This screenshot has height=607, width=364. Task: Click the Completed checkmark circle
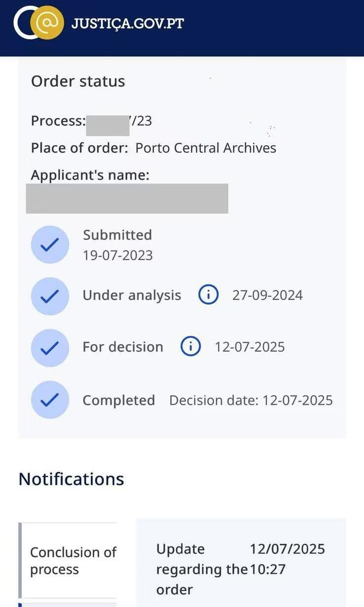pos(49,400)
